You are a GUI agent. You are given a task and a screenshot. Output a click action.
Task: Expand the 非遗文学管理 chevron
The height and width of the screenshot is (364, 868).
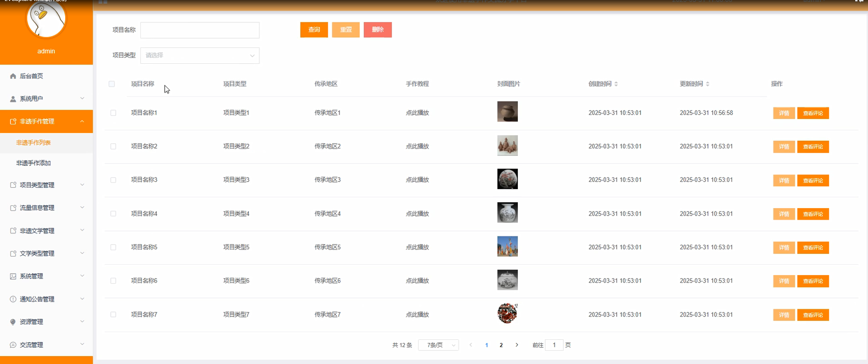point(82,230)
